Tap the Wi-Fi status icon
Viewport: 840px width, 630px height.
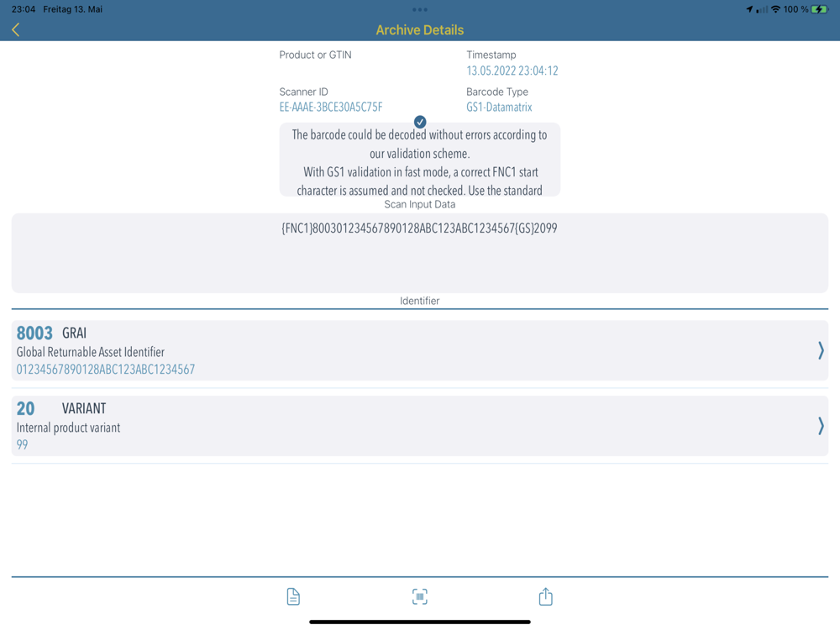coord(775,9)
